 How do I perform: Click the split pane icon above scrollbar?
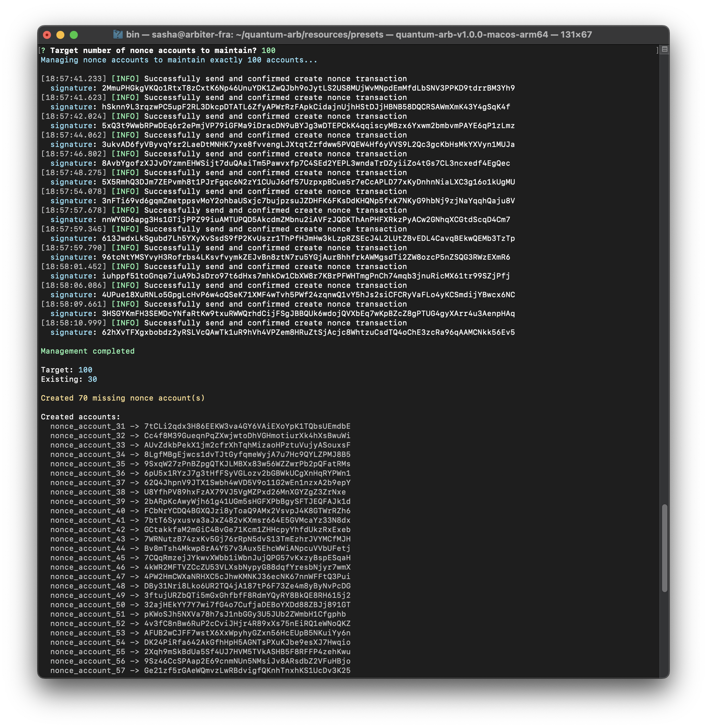665,49
